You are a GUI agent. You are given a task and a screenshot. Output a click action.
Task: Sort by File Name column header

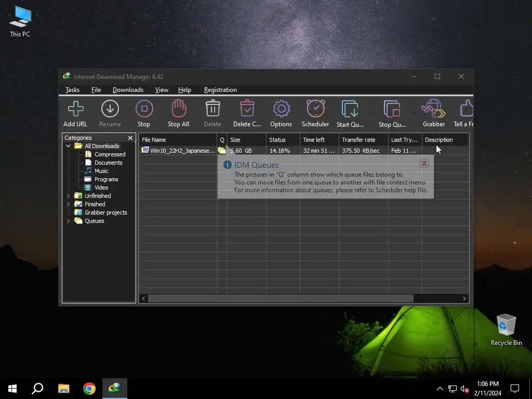coord(178,140)
